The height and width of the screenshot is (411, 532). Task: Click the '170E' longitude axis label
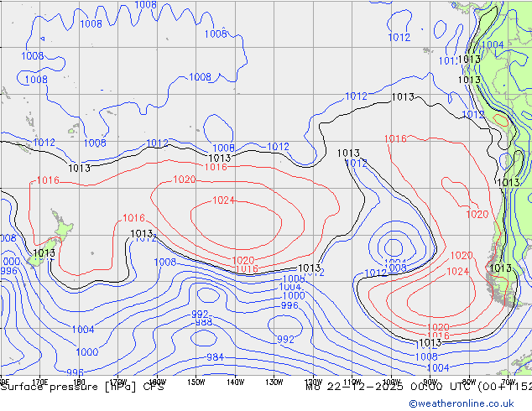40,382
